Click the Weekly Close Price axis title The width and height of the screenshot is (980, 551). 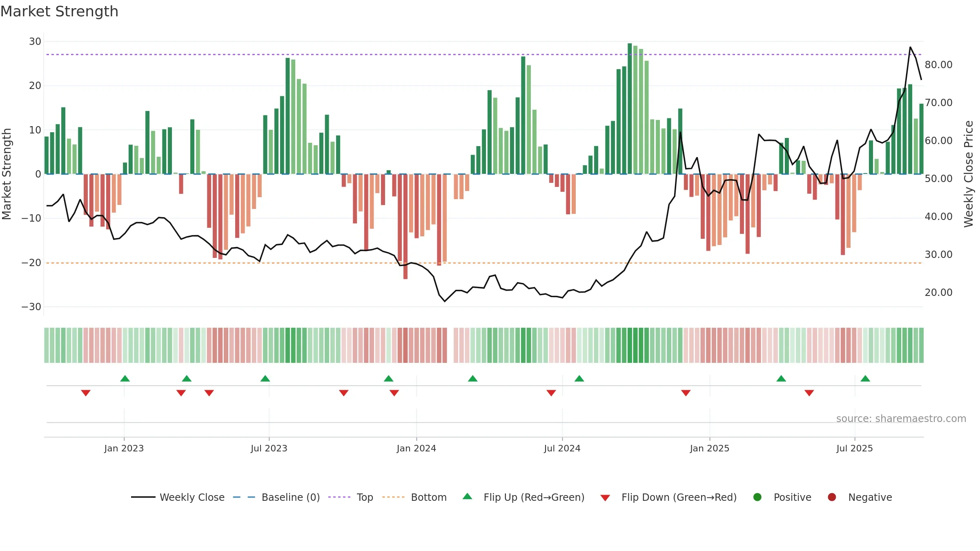click(969, 174)
